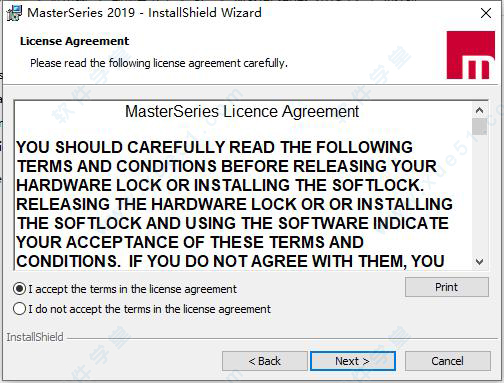Proceed with the Next button
The width and height of the screenshot is (504, 383).
(x=353, y=361)
